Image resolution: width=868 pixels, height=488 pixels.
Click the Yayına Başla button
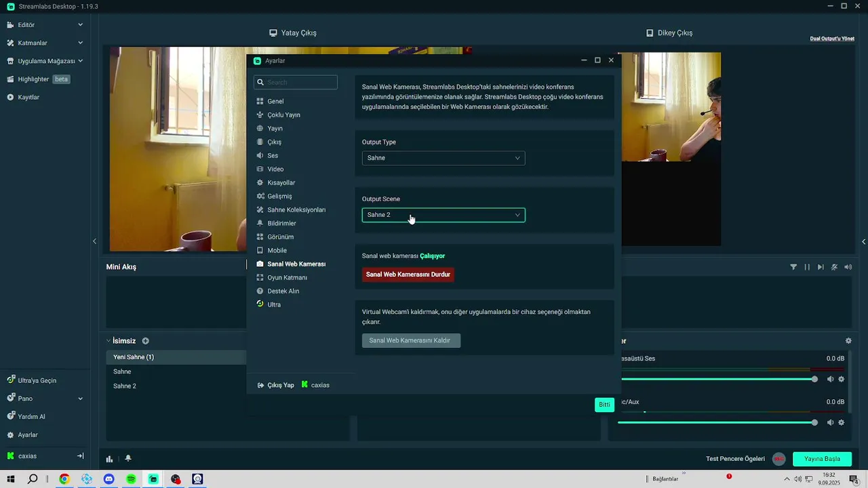coord(822,459)
